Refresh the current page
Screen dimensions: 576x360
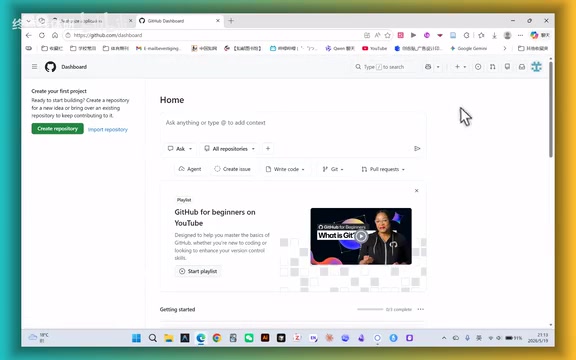42,35
